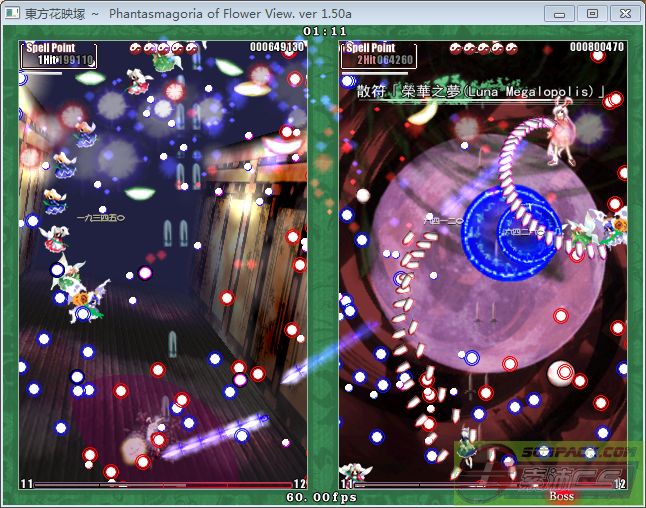Click the score popup '一九三四五〇' in left field
This screenshot has width=646, height=508.
101,218
